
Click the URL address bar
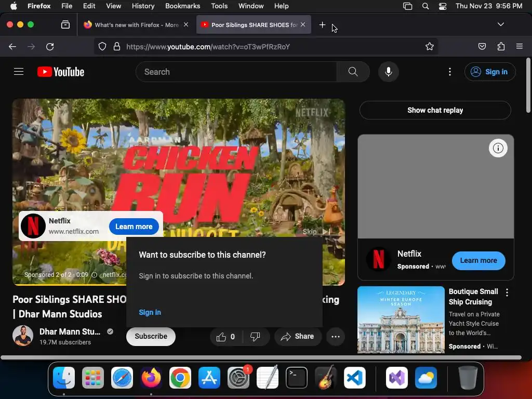[266, 46]
